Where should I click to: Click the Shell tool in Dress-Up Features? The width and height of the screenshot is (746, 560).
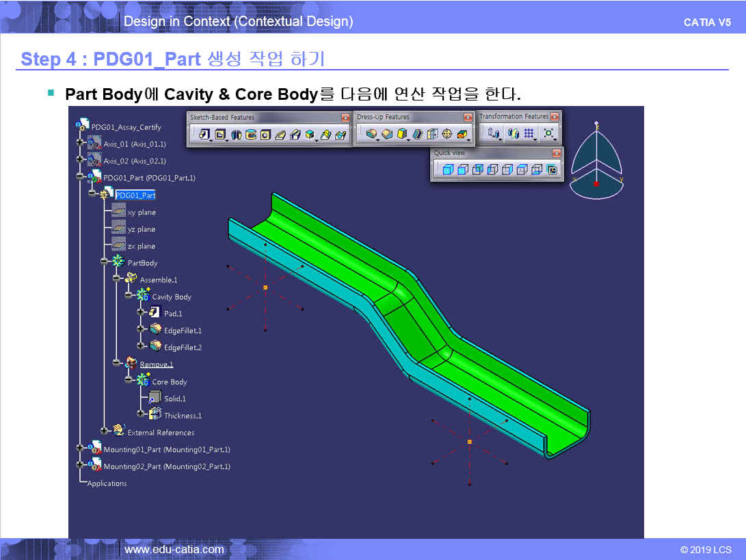coord(417,135)
